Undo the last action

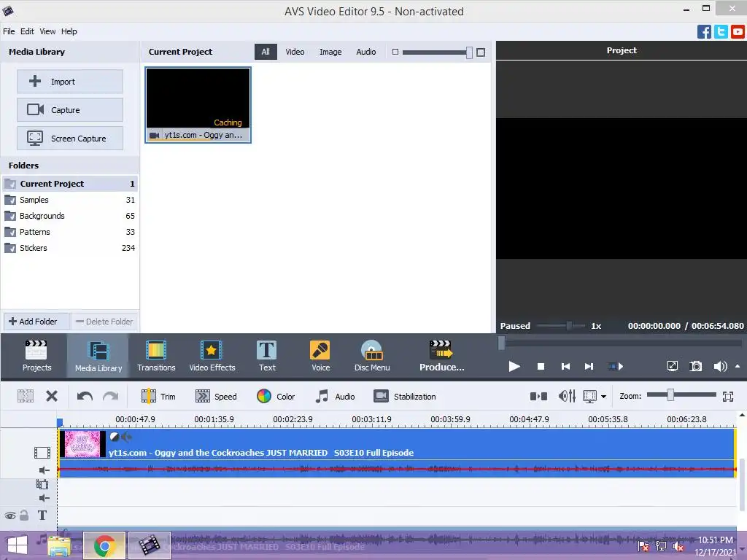(85, 396)
